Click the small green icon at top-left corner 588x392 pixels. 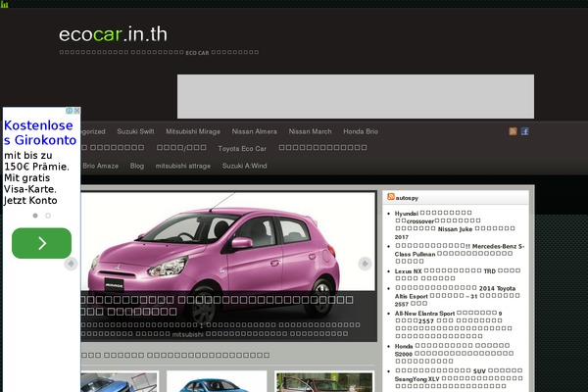tap(4, 4)
